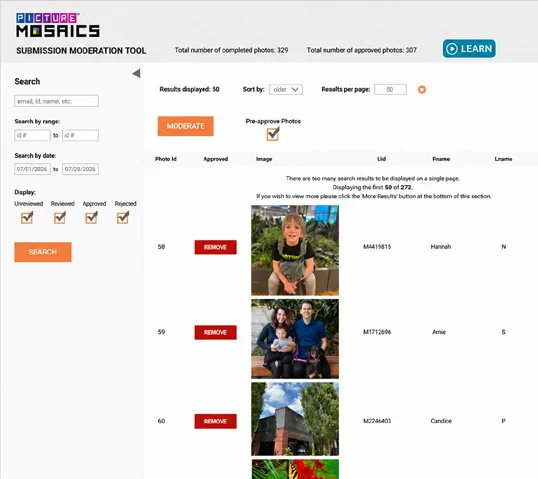
Task: Click the orange SEARCH button
Action: [43, 252]
